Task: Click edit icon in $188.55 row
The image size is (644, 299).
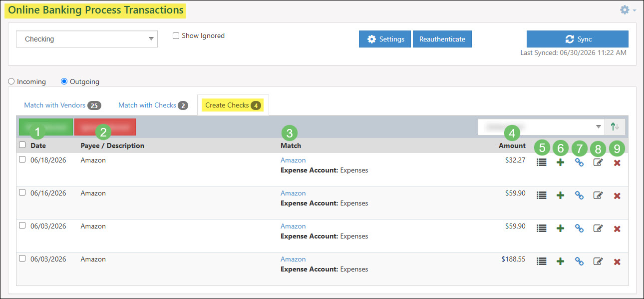Action: pyautogui.click(x=598, y=261)
